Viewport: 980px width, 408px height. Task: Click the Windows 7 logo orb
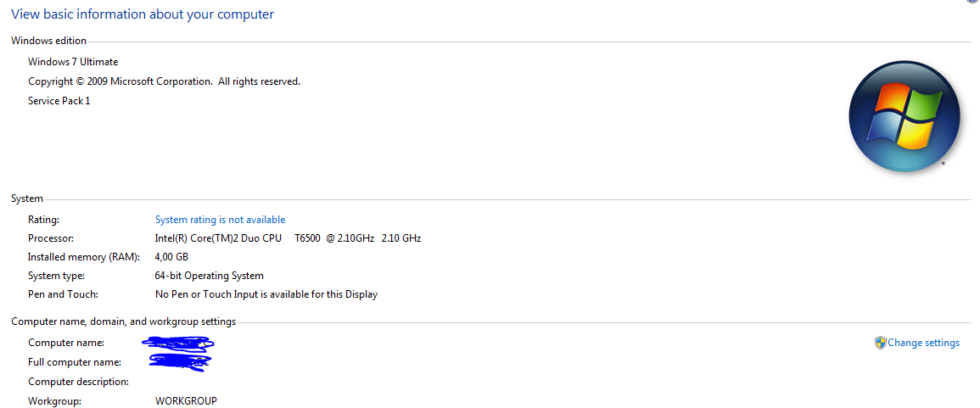tap(904, 117)
